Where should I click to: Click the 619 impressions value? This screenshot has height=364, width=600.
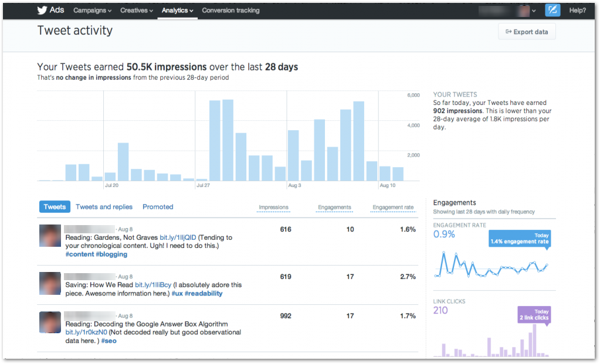point(286,277)
